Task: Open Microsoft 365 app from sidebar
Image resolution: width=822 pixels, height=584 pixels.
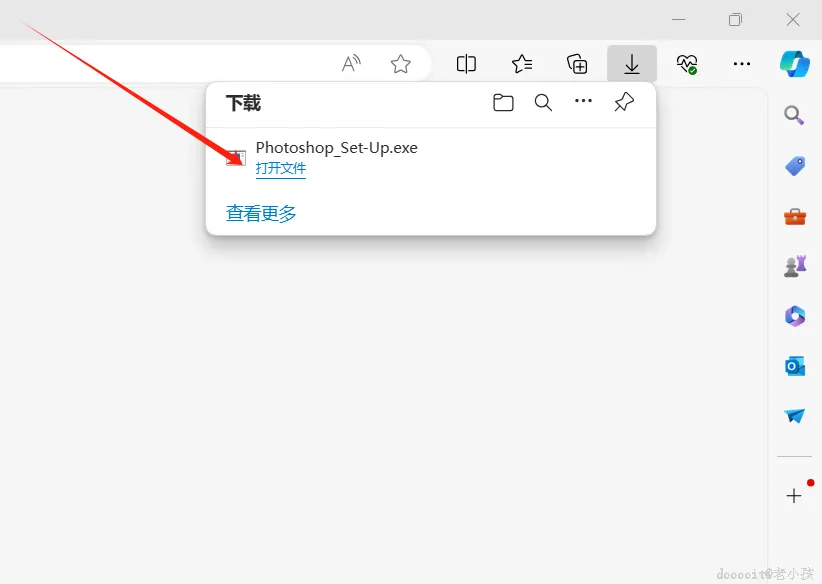Action: 793,316
